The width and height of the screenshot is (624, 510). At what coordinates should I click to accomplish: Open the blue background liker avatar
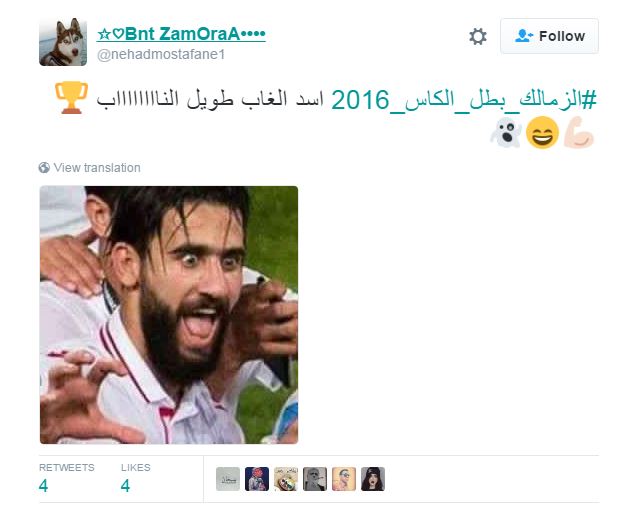257,479
